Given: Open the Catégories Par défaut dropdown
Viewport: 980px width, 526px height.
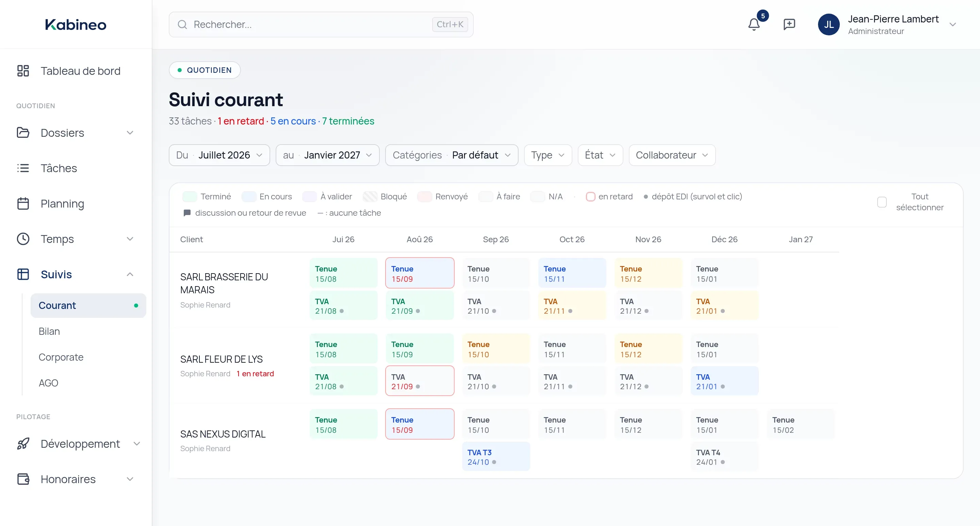Looking at the screenshot, I should tap(452, 155).
